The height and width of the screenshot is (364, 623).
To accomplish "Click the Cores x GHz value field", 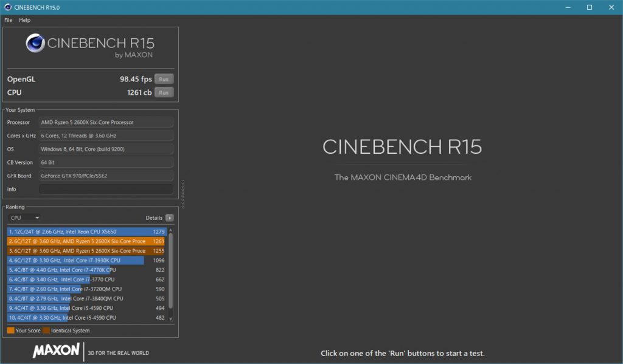I will (x=106, y=136).
